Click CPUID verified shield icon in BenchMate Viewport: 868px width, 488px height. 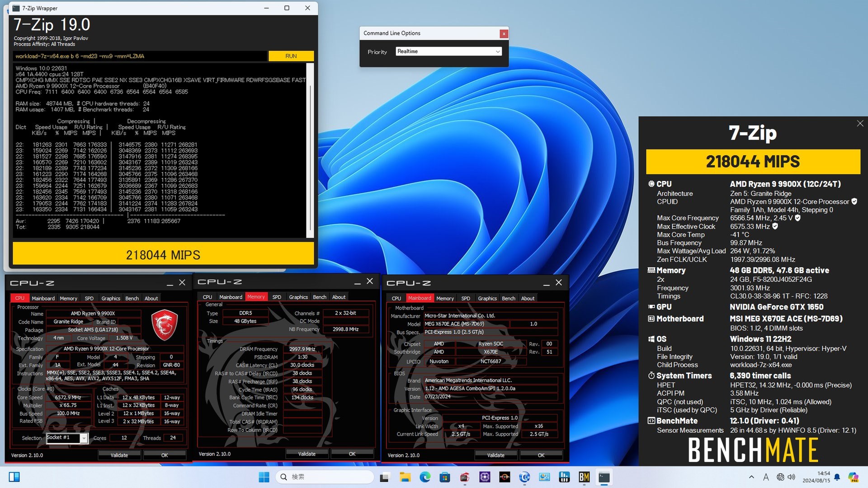854,202
